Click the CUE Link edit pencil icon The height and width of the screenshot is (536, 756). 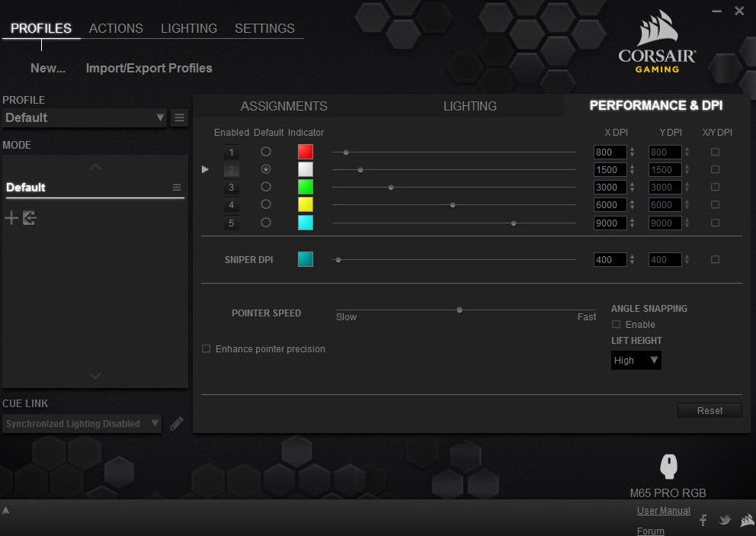pyautogui.click(x=177, y=424)
